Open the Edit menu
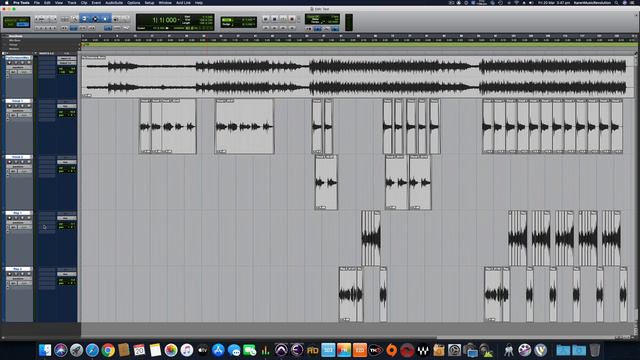Image resolution: width=640 pixels, height=360 pixels. tap(47, 2)
